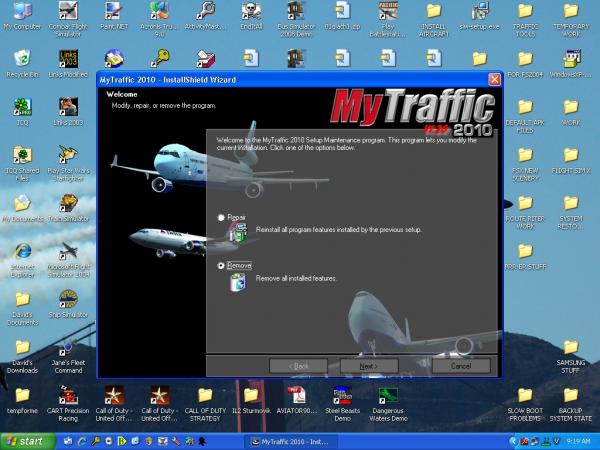Click the Next button in the wizard

pyautogui.click(x=369, y=366)
